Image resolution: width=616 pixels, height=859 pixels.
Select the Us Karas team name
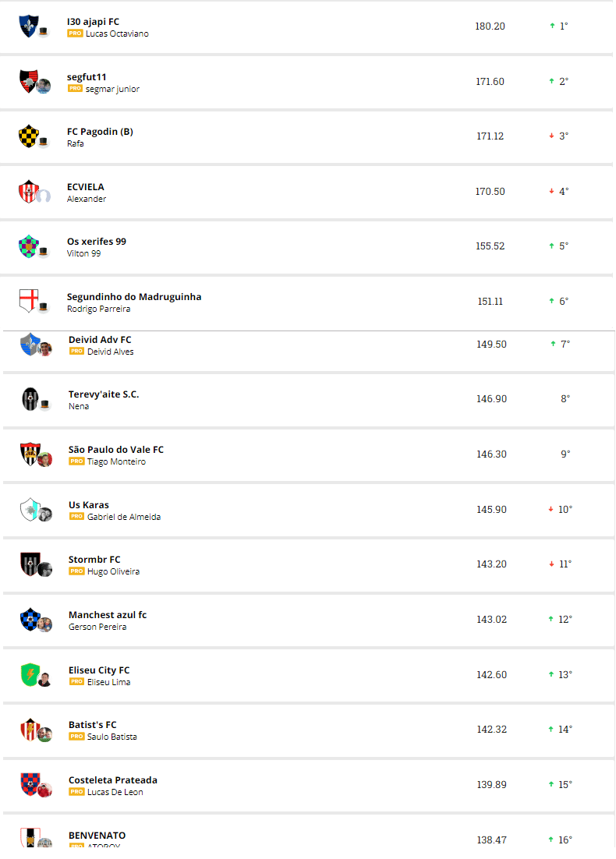(x=89, y=505)
